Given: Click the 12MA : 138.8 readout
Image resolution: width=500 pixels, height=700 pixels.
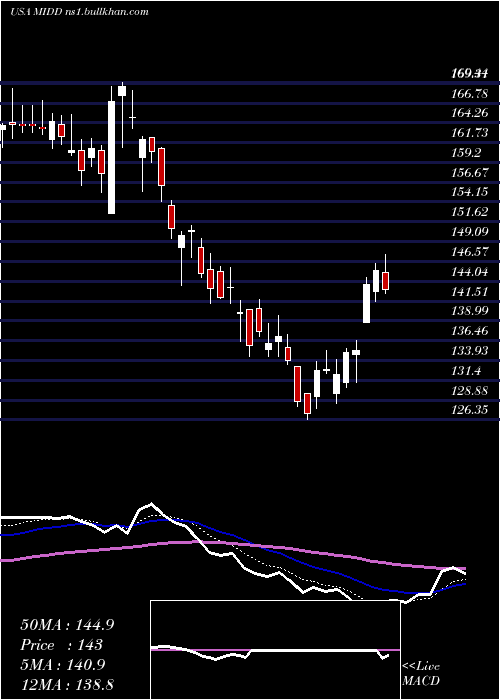Looking at the screenshot, I should coord(67,685).
